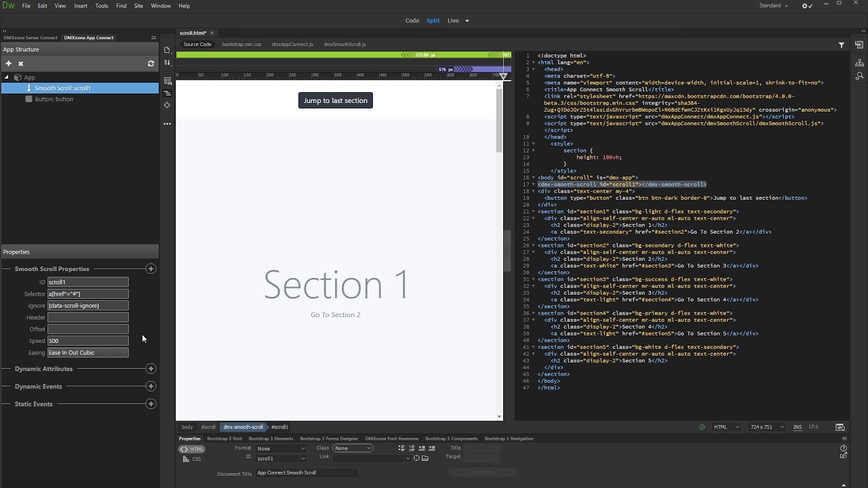Switch to Split view
Image resolution: width=868 pixels, height=488 pixels.
pyautogui.click(x=433, y=20)
